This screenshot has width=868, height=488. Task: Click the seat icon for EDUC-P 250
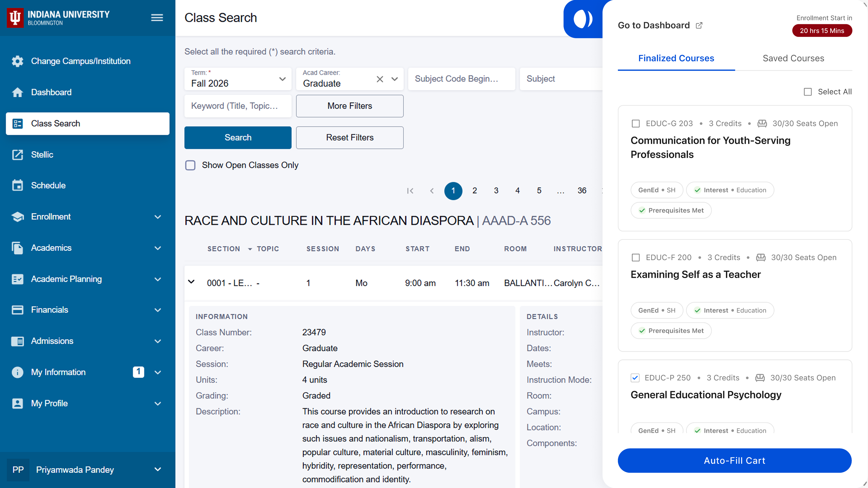point(760,378)
